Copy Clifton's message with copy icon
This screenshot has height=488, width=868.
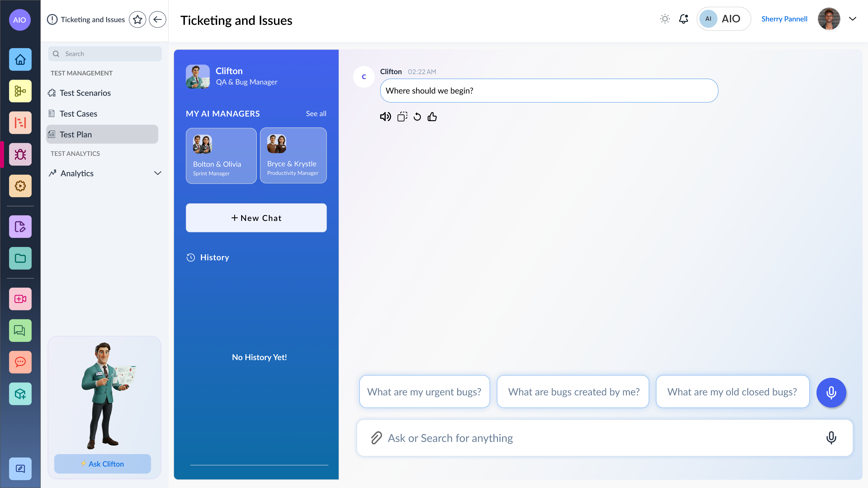point(402,117)
